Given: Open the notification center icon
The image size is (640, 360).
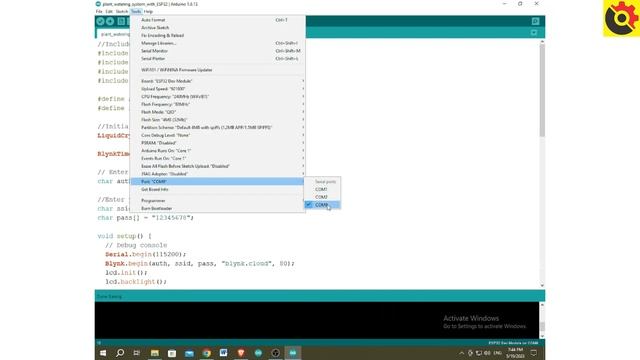Looking at the screenshot, I should [x=534, y=353].
